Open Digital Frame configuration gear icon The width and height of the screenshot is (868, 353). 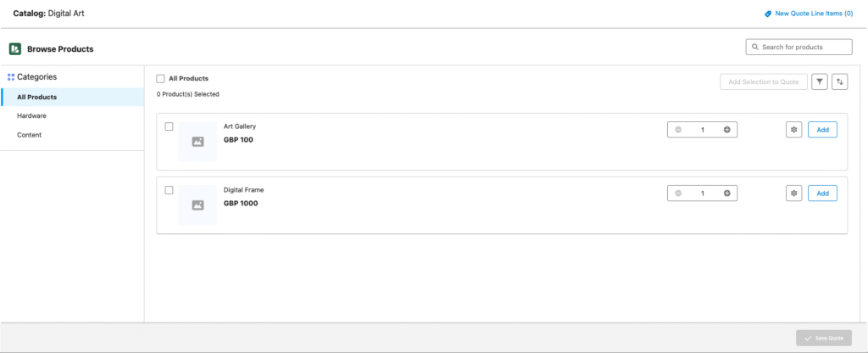(794, 193)
